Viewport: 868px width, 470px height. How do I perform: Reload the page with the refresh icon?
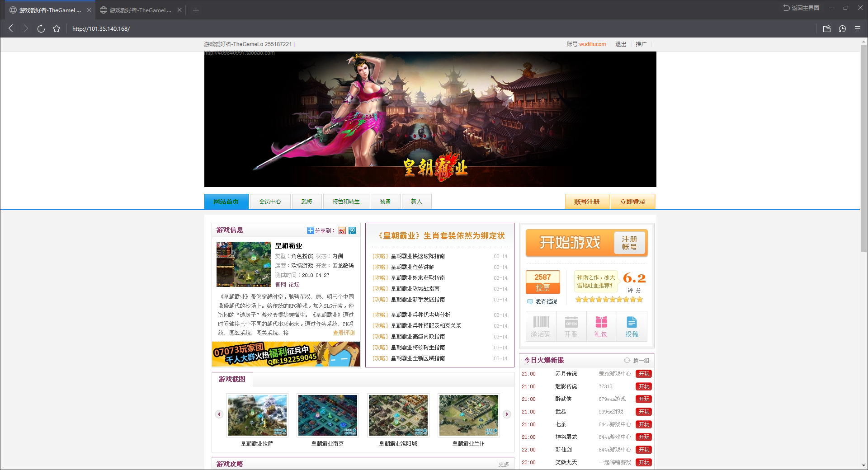[41, 28]
